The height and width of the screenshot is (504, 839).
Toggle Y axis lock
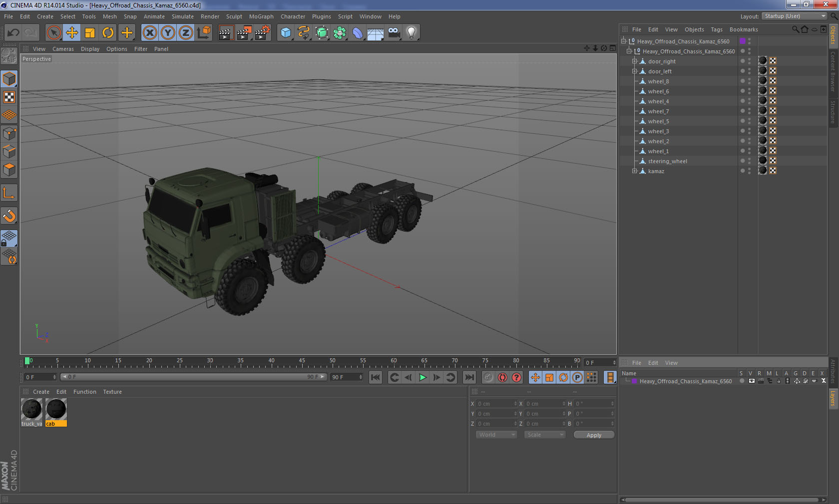point(168,33)
